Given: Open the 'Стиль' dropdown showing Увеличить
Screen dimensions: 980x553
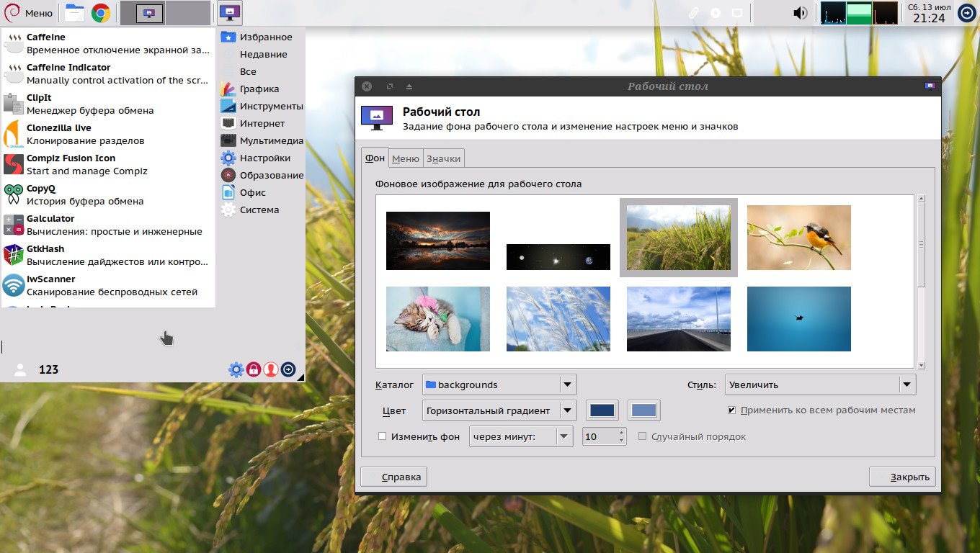Looking at the screenshot, I should (820, 385).
